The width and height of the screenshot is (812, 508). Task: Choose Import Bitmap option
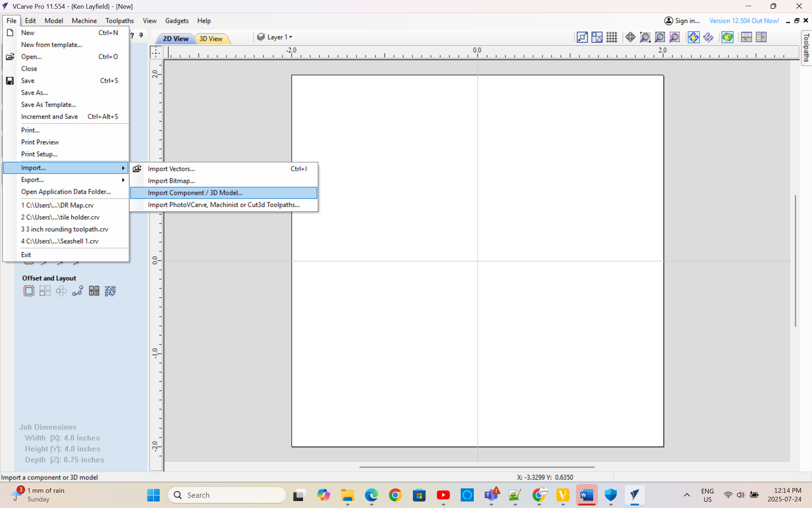pyautogui.click(x=224, y=181)
